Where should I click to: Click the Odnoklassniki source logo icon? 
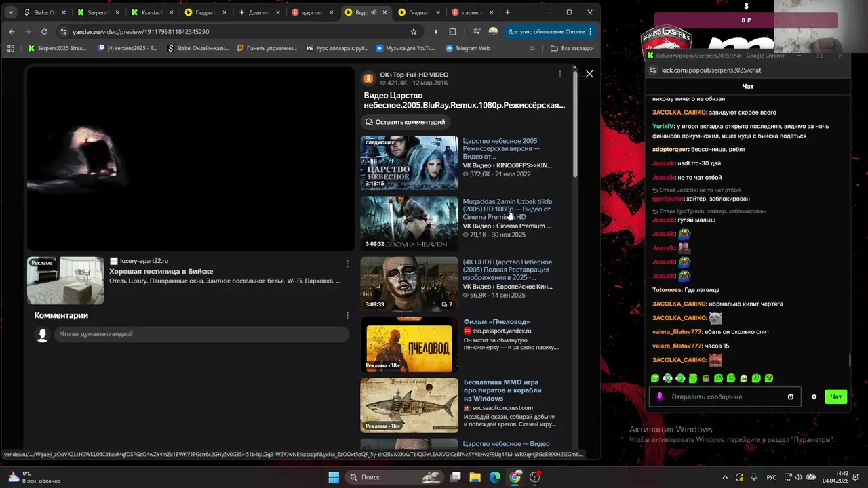(x=368, y=79)
